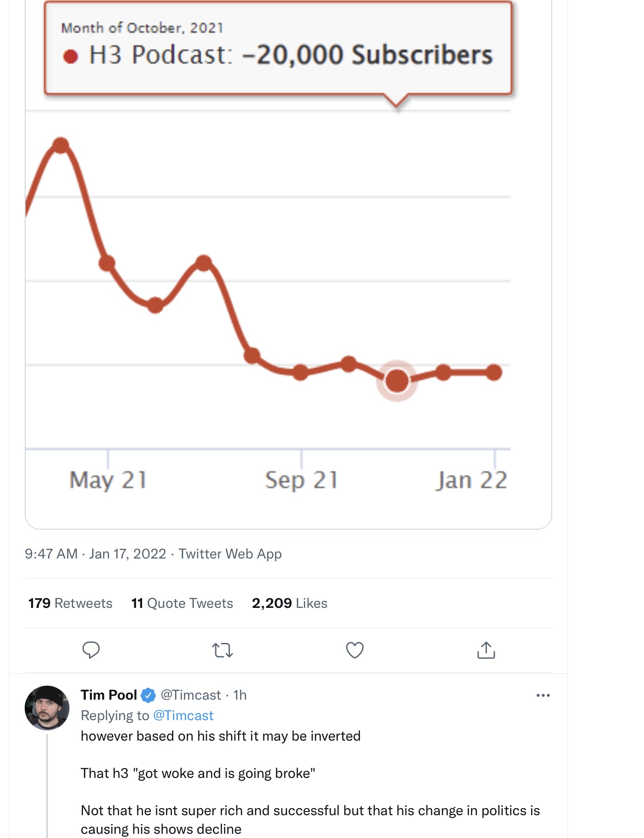Select the highlighted October 2021 data point
Screen dimensions: 644x838
[397, 381]
